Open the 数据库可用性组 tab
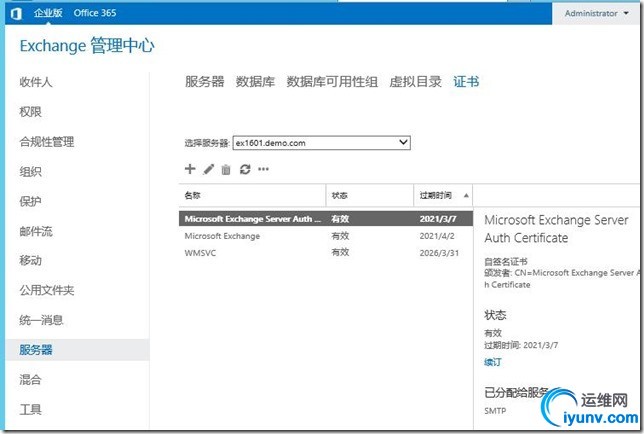This screenshot has height=434, width=644. (332, 82)
